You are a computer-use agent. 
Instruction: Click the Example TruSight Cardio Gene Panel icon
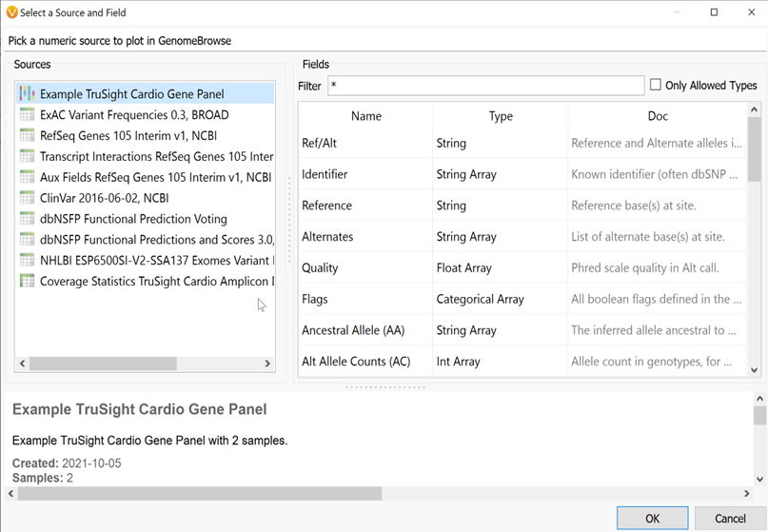[27, 94]
